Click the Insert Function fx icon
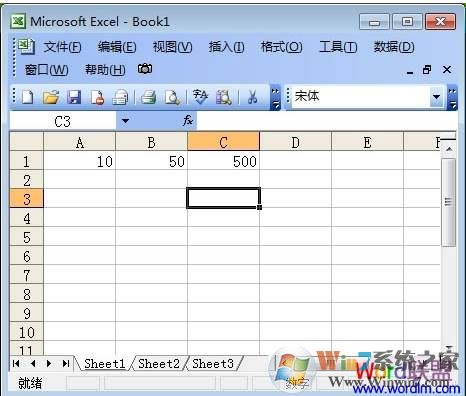Image resolution: width=466 pixels, height=396 pixels. pos(188,121)
